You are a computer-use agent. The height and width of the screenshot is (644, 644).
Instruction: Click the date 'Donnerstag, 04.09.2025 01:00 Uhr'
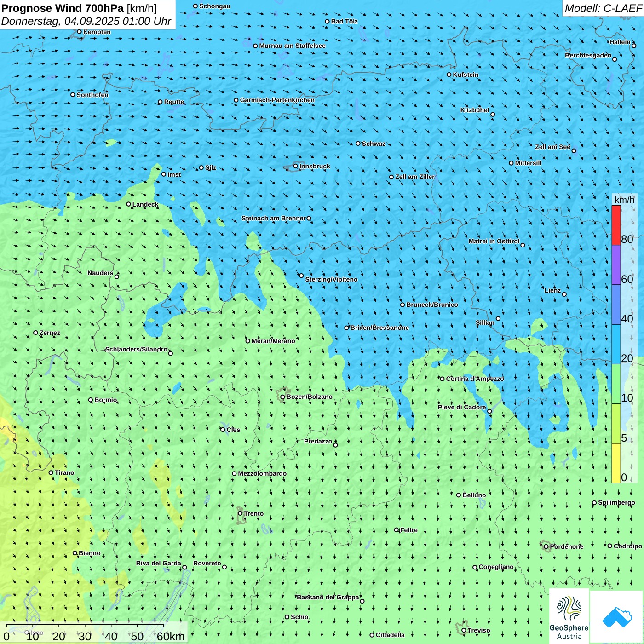(x=86, y=21)
